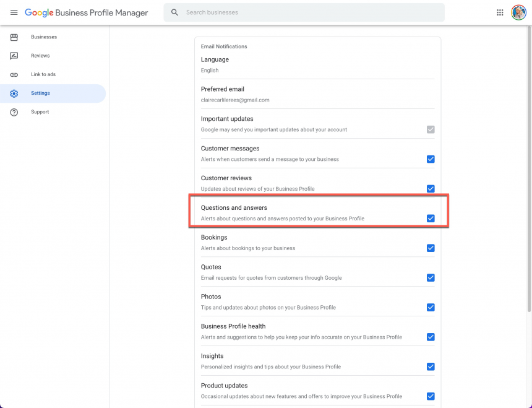Open the account profile avatar
Viewport: 532px width, 408px height.
(518, 12)
